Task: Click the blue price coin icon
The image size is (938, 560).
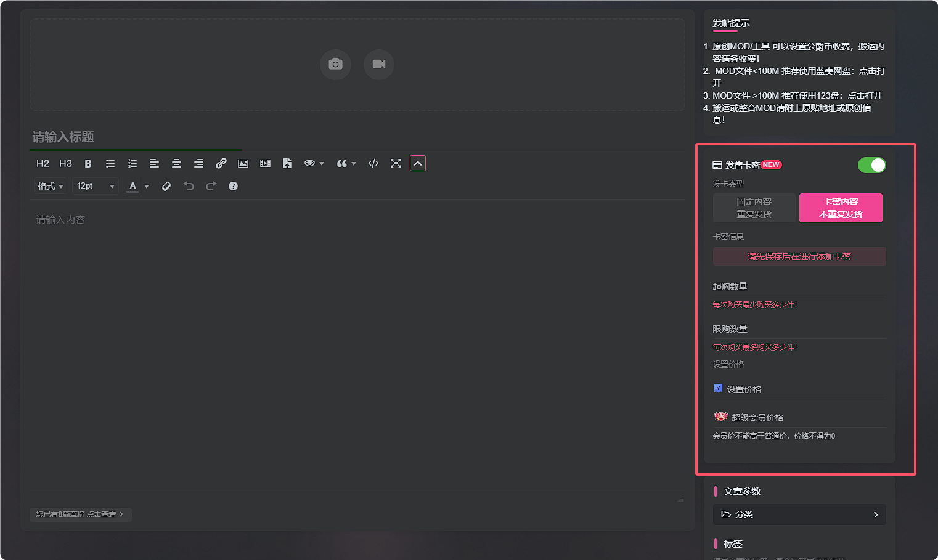Action: pos(718,388)
